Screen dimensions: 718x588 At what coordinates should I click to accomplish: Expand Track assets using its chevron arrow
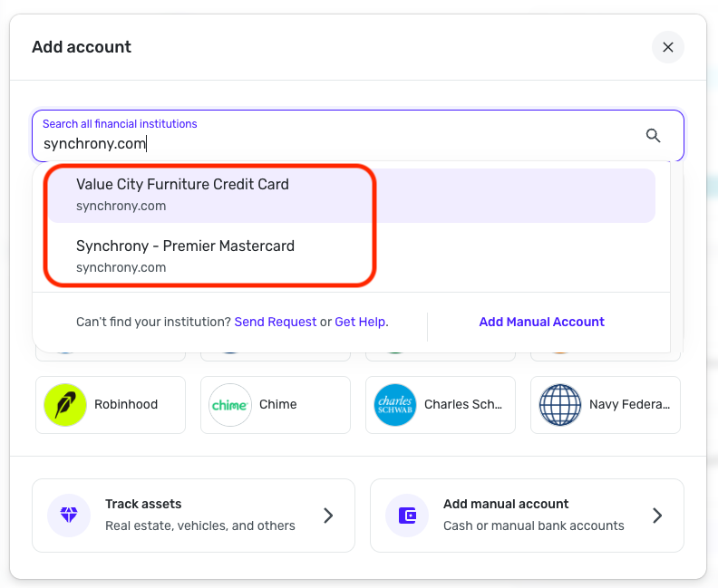328,516
